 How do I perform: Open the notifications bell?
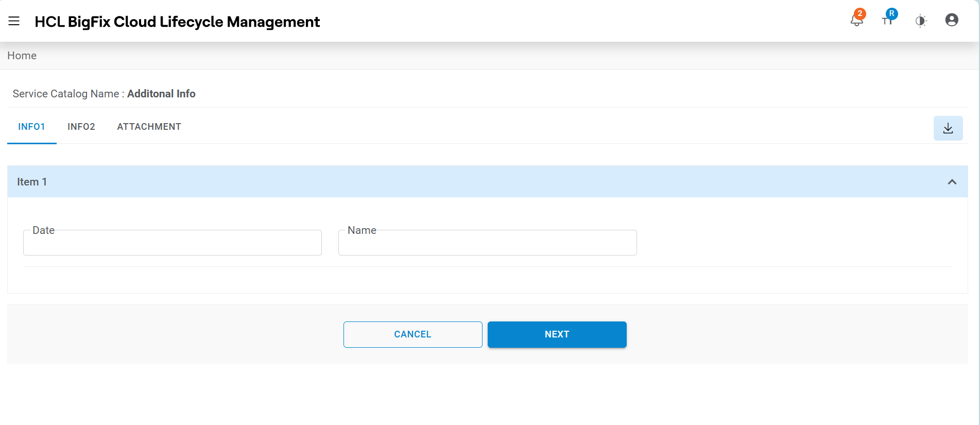(856, 22)
